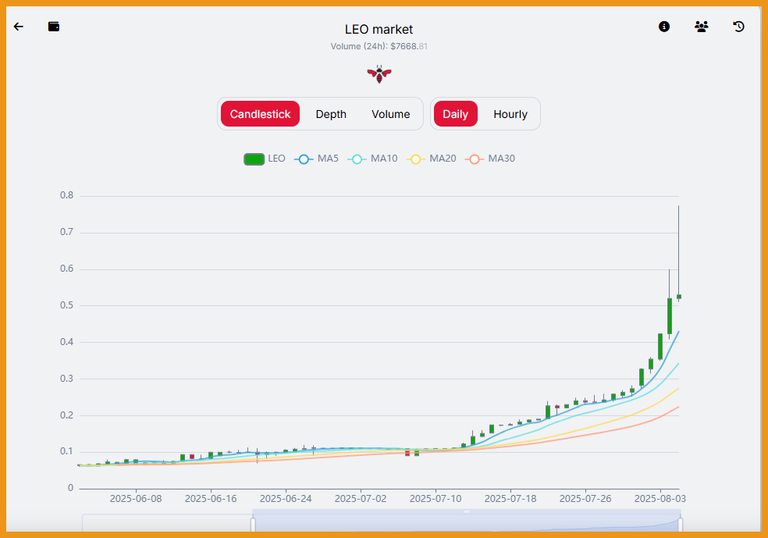Image resolution: width=768 pixels, height=538 pixels.
Task: Click the red bee token logo
Action: 379,74
